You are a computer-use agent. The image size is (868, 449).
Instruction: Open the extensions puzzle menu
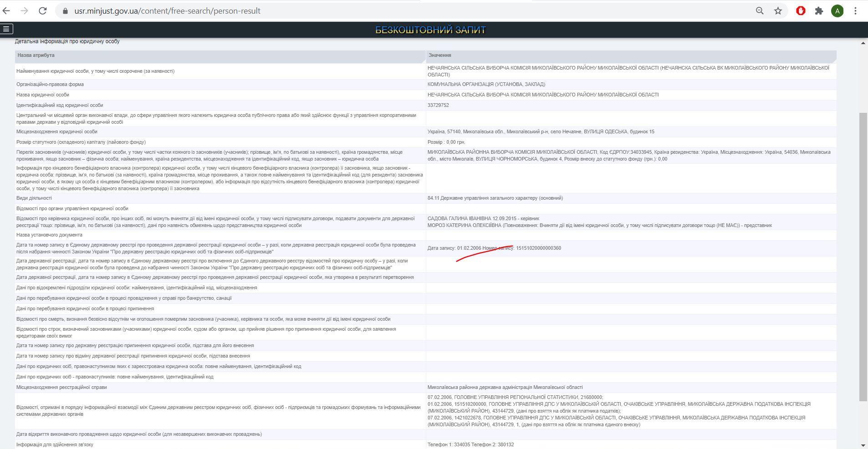819,11
